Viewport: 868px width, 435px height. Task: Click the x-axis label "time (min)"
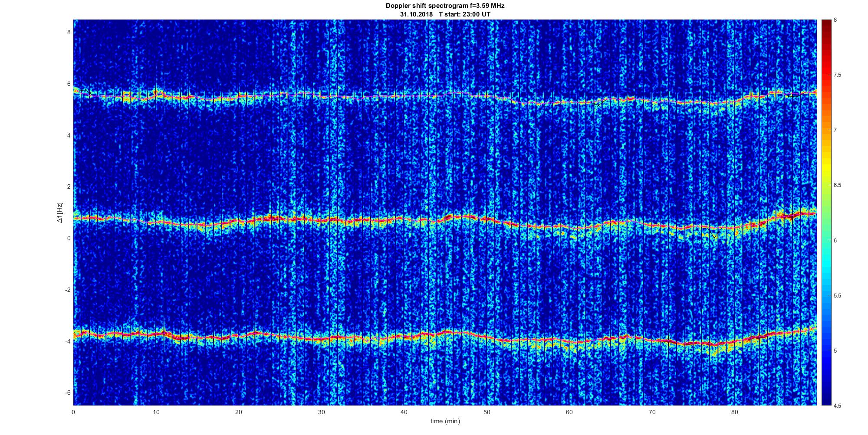point(445,421)
